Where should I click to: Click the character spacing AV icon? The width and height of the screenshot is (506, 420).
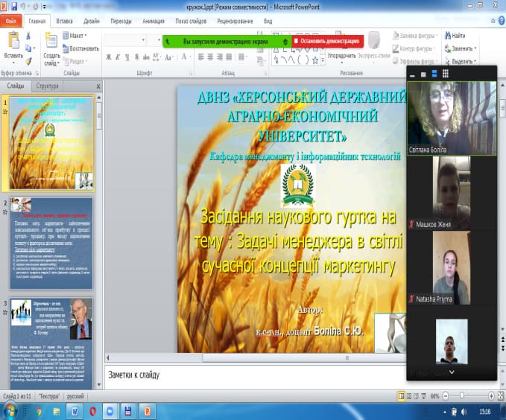(156, 57)
